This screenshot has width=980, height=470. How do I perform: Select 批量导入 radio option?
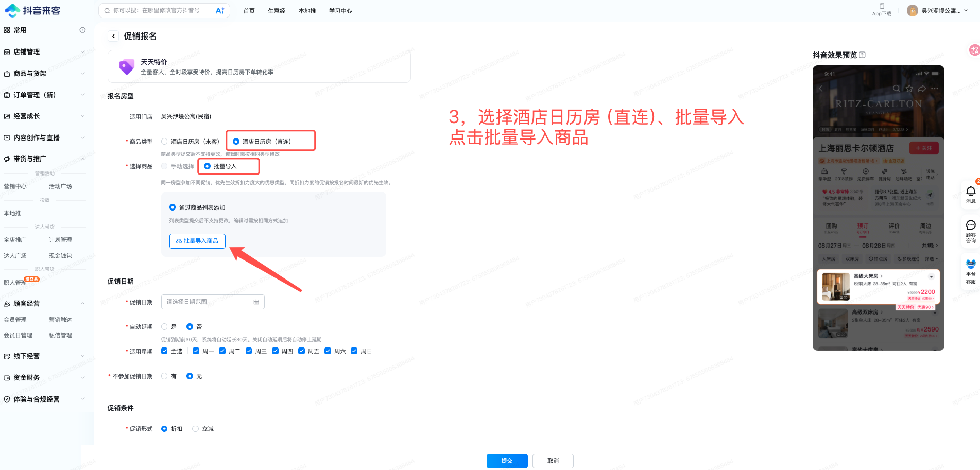[207, 166]
